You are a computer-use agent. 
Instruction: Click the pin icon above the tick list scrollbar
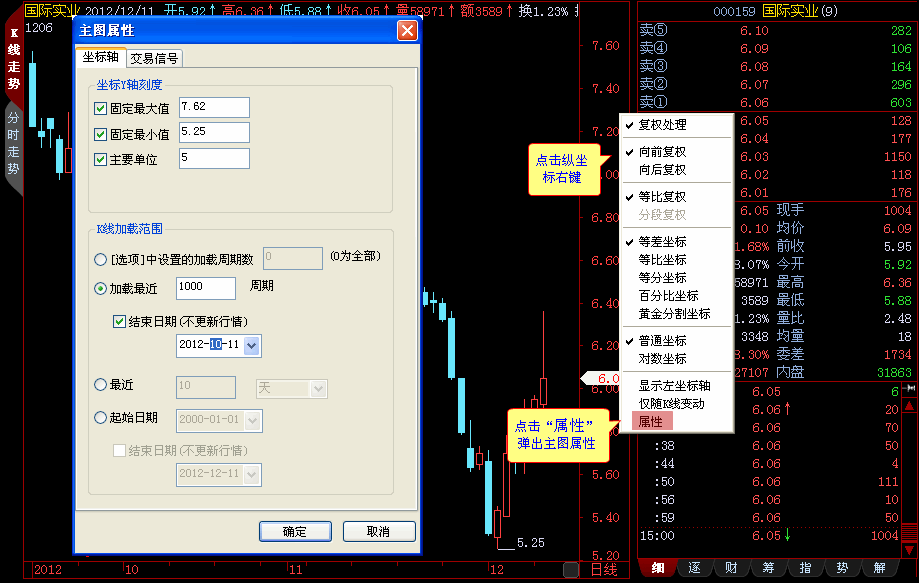909,388
